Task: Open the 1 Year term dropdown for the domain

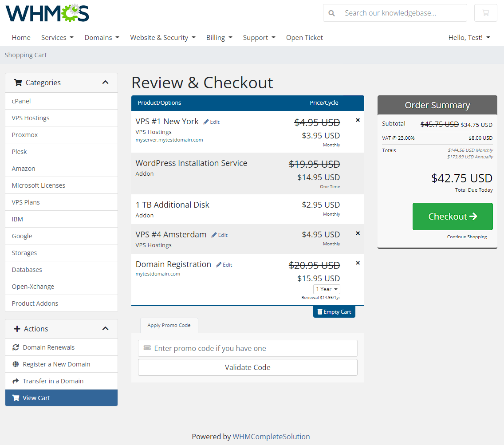Action: [327, 289]
